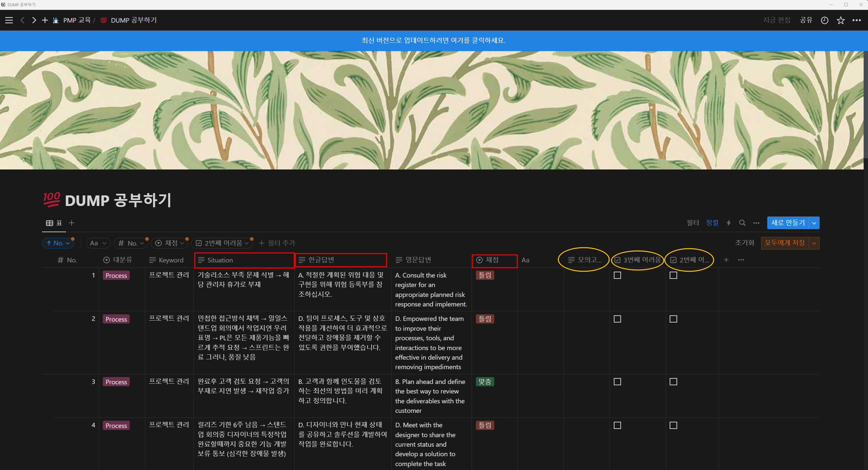
Task: Open the 필터 menu
Action: coord(693,223)
